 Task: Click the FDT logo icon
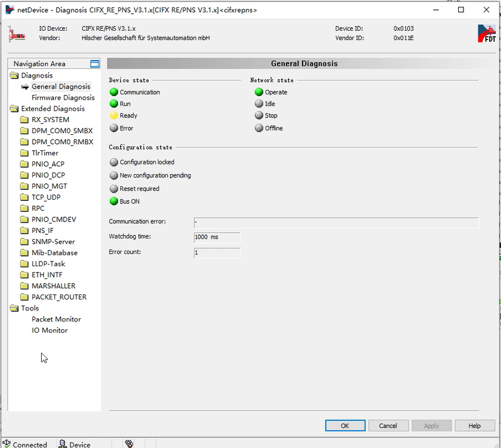(x=487, y=33)
